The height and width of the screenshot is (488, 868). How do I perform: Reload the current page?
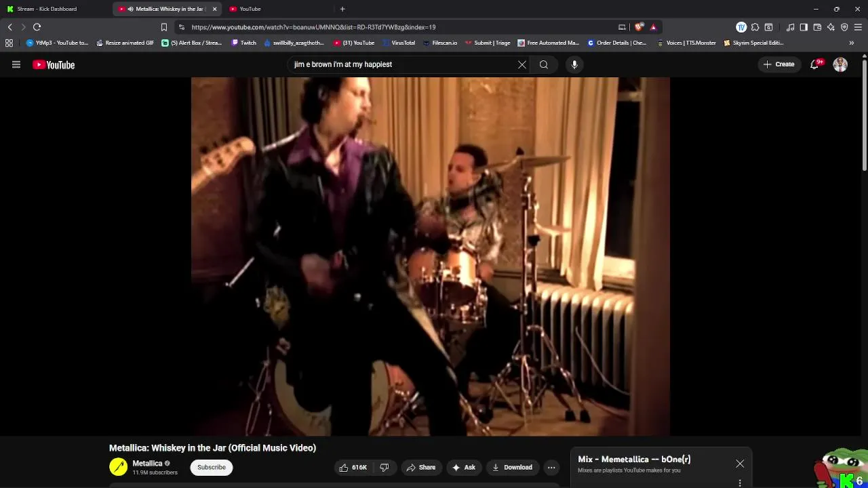[37, 27]
